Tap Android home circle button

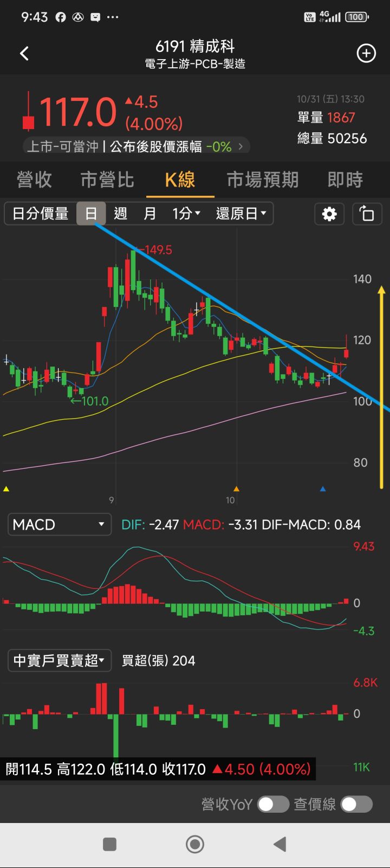(x=194, y=844)
